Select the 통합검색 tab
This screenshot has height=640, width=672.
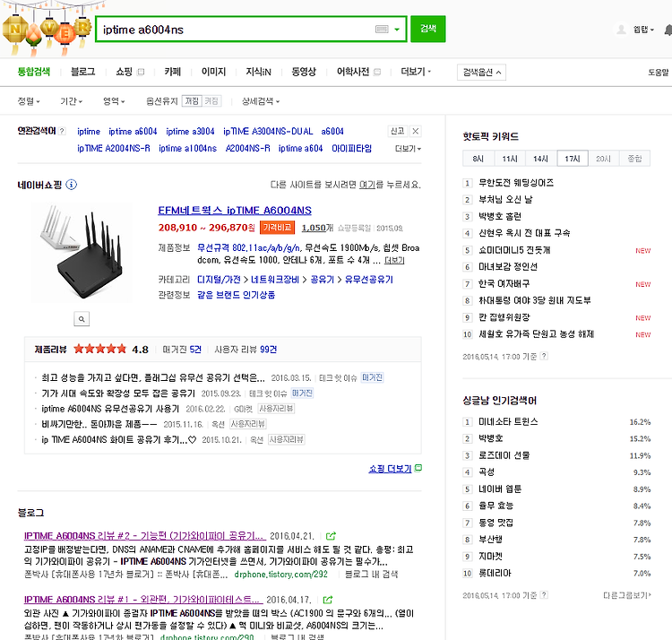click(34, 72)
